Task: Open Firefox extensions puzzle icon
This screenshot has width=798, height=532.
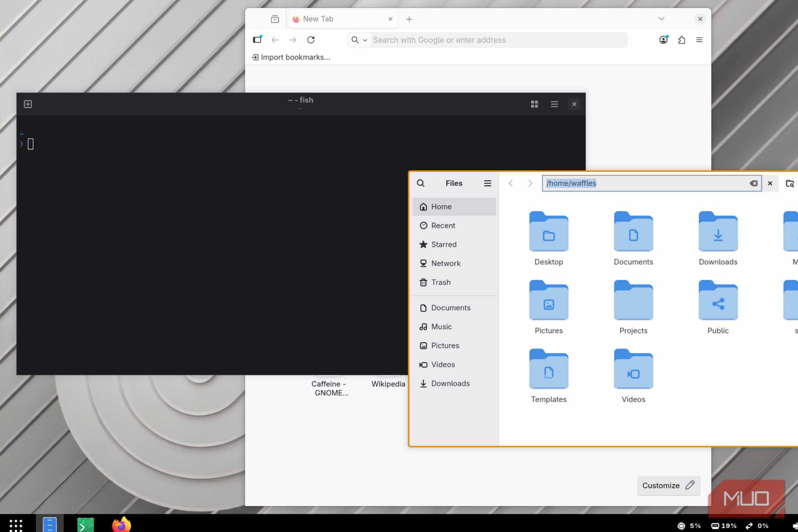Action: pos(682,40)
